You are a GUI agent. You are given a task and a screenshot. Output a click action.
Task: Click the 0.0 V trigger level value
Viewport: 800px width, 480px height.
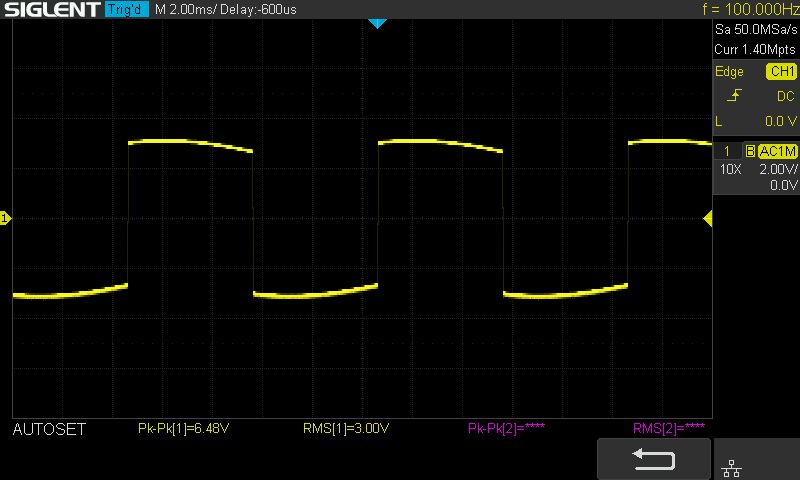point(780,121)
